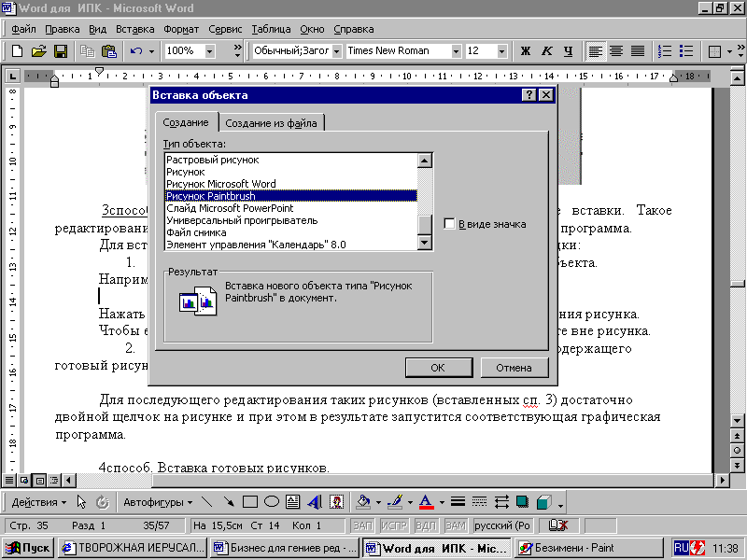Open the Действия drawing menu

[x=38, y=502]
